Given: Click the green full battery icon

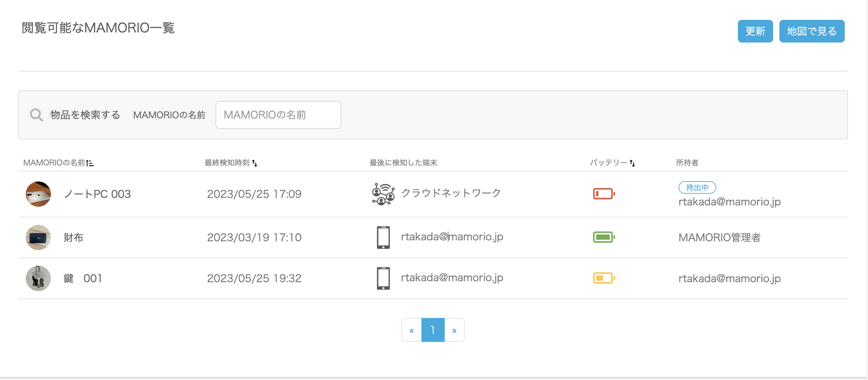Looking at the screenshot, I should click(604, 237).
